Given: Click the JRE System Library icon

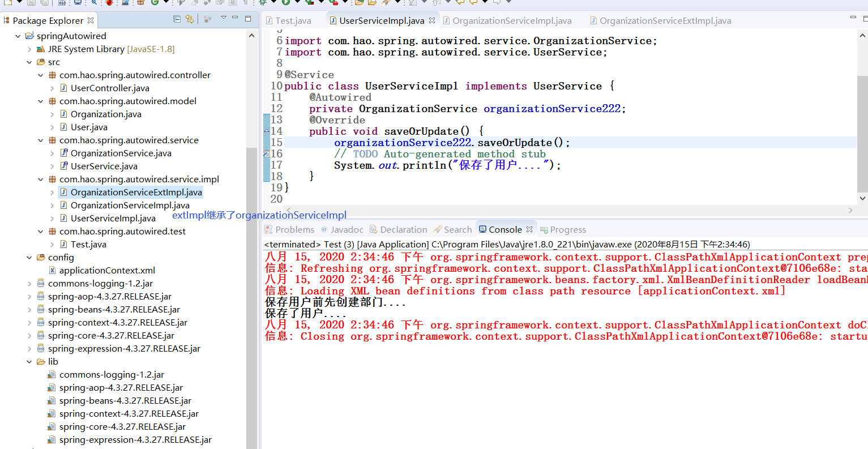Looking at the screenshot, I should (x=41, y=49).
